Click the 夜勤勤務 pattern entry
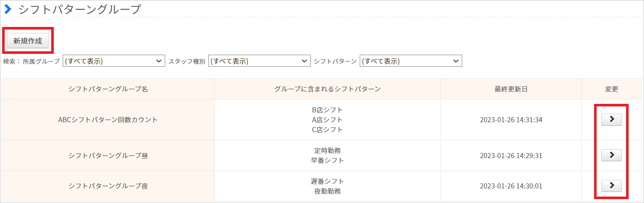 click(x=327, y=191)
